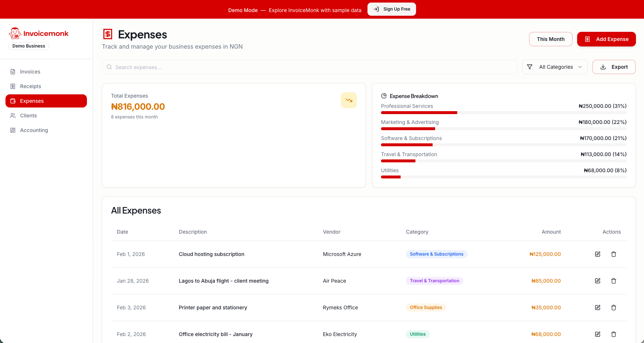The height and width of the screenshot is (343, 644).
Task: Click the Software & Subscriptions category tag
Action: click(x=437, y=254)
